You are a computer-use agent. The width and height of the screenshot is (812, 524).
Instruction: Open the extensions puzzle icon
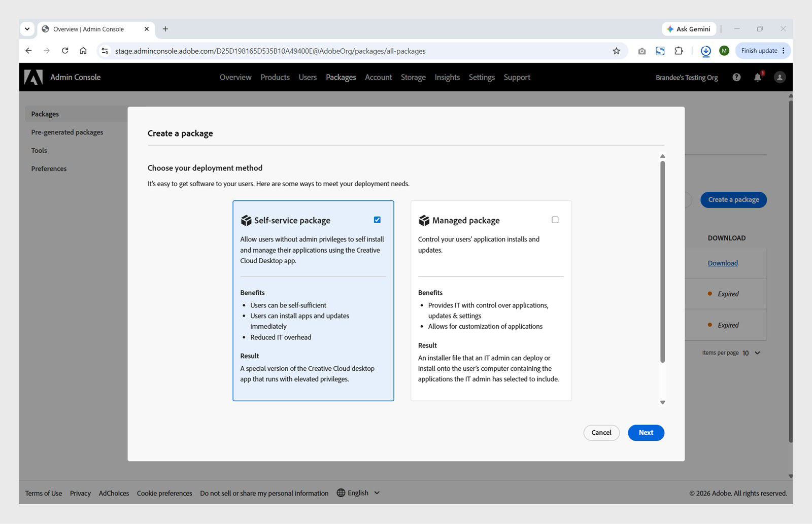tap(679, 51)
